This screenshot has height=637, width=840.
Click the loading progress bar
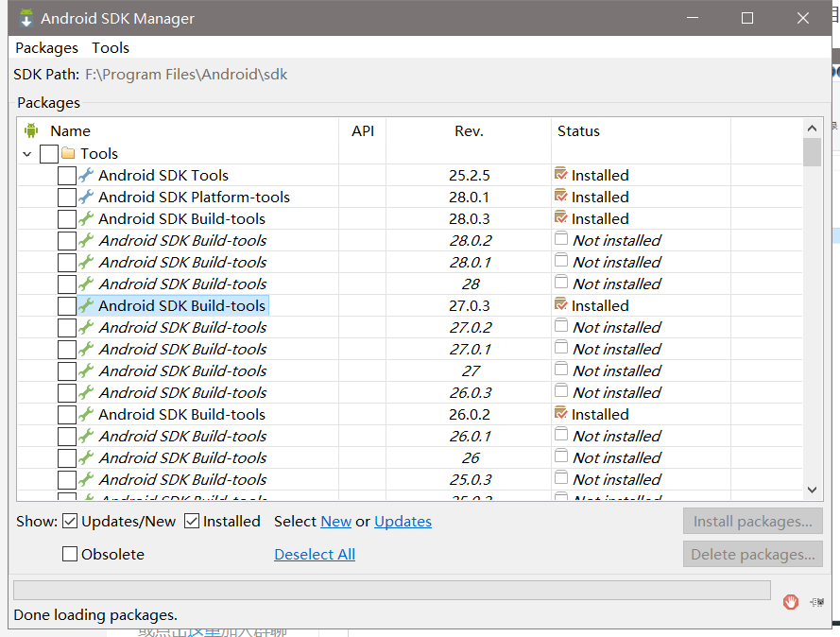tap(392, 590)
